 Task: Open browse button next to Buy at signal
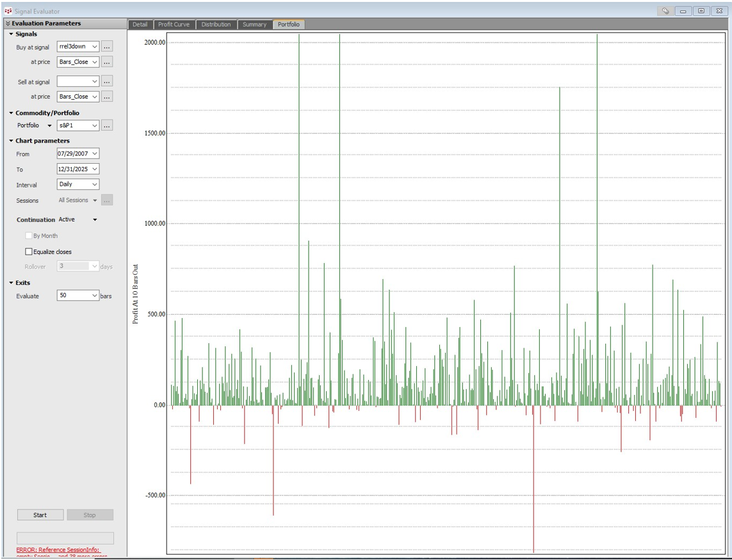(107, 47)
